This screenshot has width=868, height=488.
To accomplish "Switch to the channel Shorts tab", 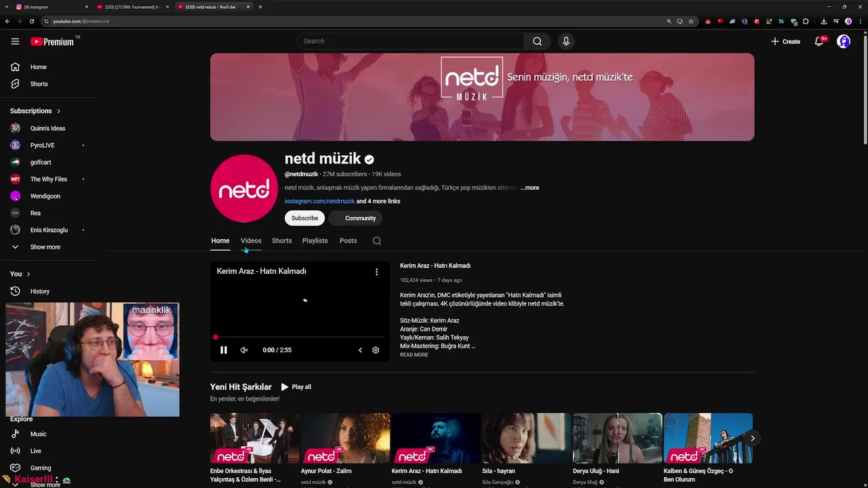I will point(281,241).
